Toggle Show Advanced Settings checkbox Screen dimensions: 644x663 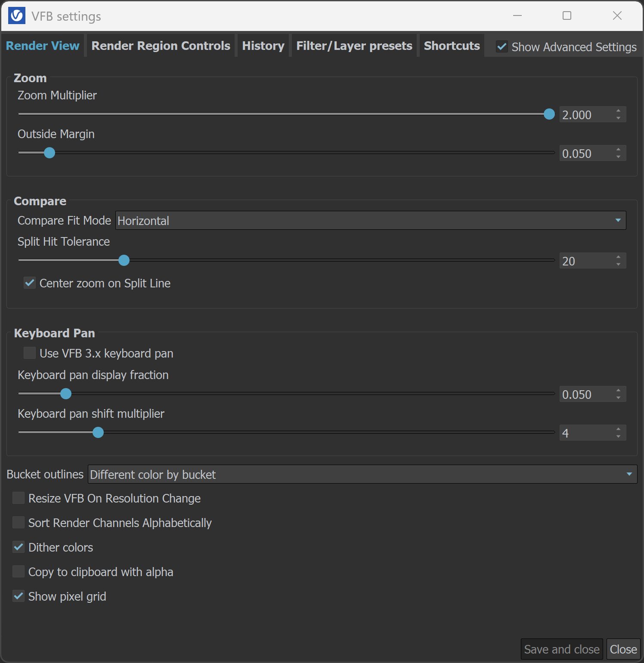point(502,46)
